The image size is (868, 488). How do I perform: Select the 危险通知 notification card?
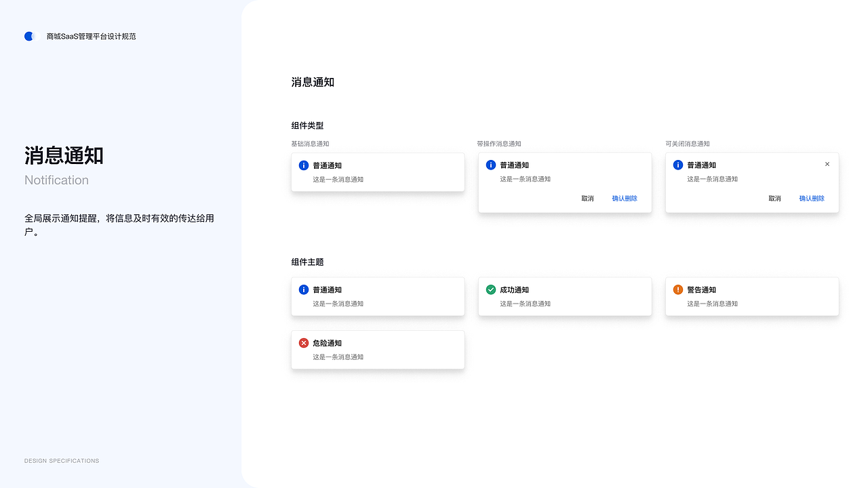[x=378, y=350]
